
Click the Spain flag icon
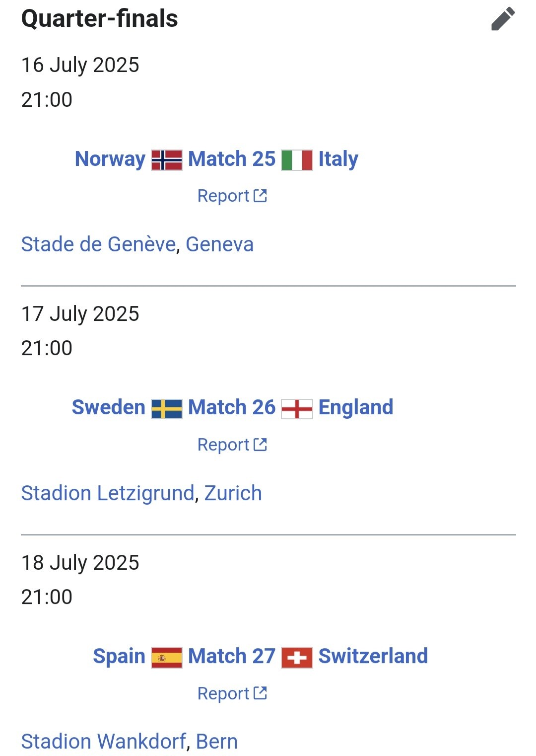[167, 658]
